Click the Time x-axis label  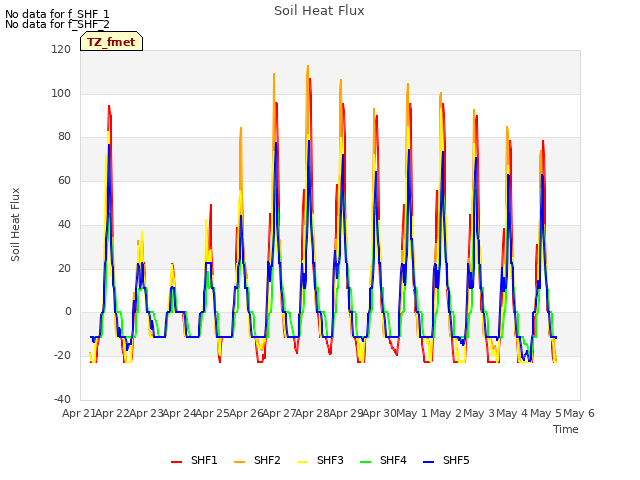click(x=566, y=429)
